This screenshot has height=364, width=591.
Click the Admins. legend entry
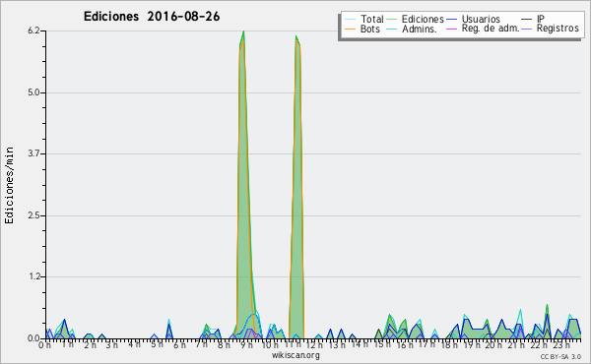click(x=412, y=29)
